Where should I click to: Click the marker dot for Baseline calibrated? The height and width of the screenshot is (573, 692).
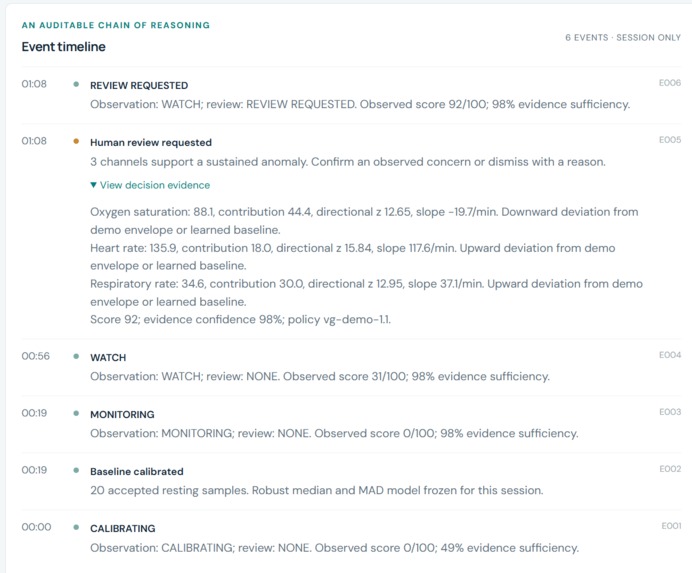[x=76, y=470]
